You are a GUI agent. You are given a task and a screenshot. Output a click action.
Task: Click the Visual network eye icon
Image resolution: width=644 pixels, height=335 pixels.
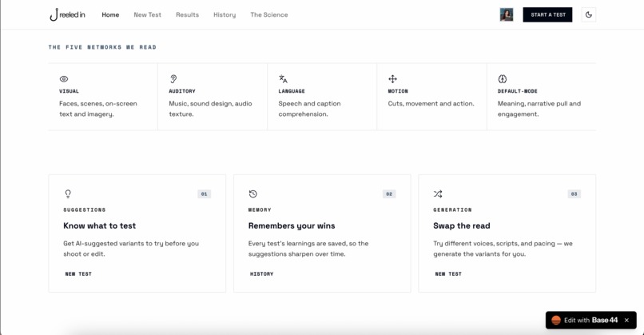pyautogui.click(x=64, y=79)
